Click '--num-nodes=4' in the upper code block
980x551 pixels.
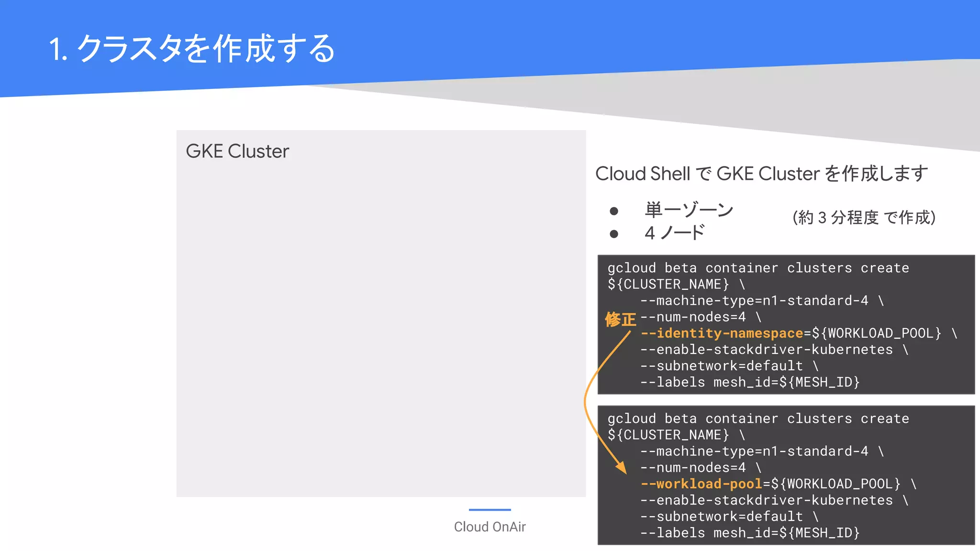(693, 317)
